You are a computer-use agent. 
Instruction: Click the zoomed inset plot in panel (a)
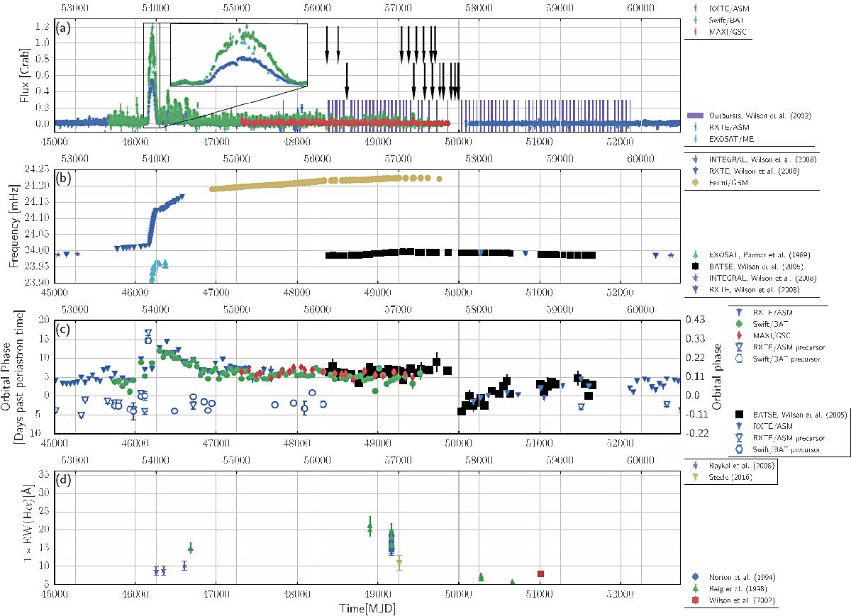[x=238, y=55]
